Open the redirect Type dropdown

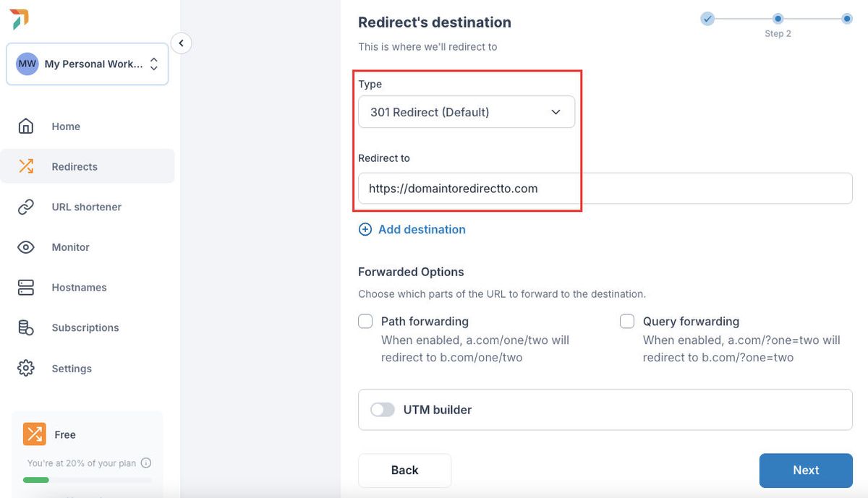[x=467, y=112]
